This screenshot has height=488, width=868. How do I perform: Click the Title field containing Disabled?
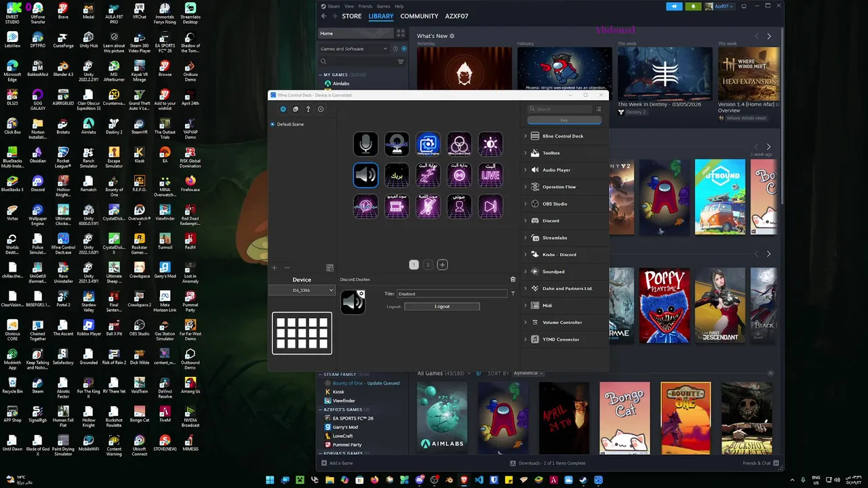(x=452, y=293)
